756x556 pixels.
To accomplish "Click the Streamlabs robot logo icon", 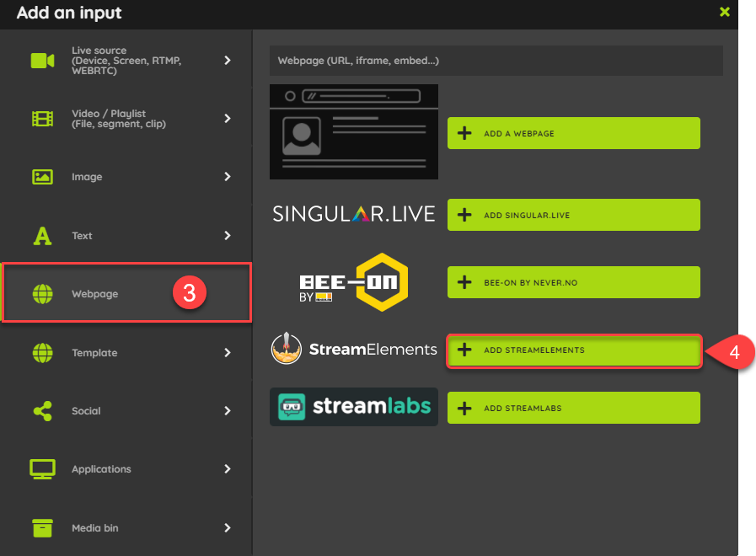I will [x=292, y=407].
